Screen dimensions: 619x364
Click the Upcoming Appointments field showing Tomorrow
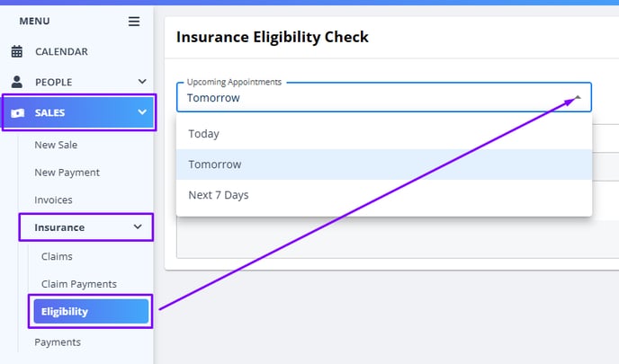click(x=383, y=97)
